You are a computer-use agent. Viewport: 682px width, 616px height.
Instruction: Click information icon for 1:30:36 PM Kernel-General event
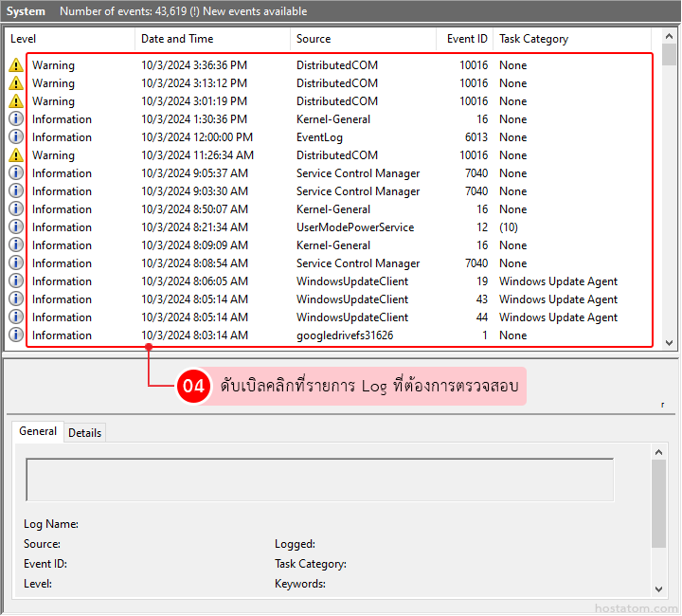pos(16,119)
